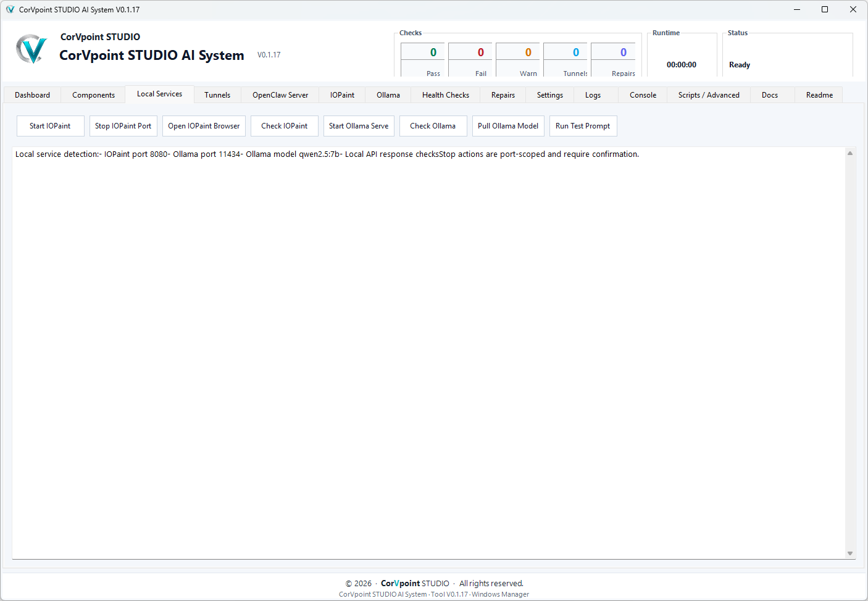Click inside the local service detection text area

point(428,353)
